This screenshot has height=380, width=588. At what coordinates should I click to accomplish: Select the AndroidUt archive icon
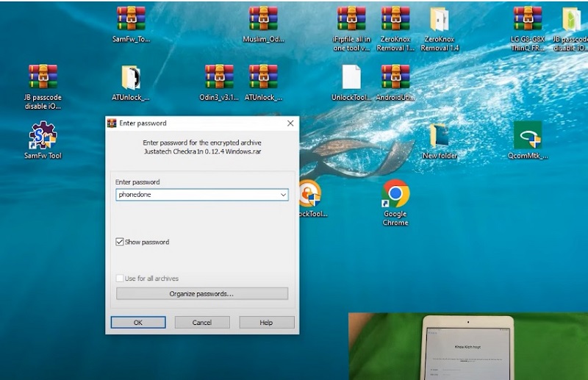tap(395, 78)
